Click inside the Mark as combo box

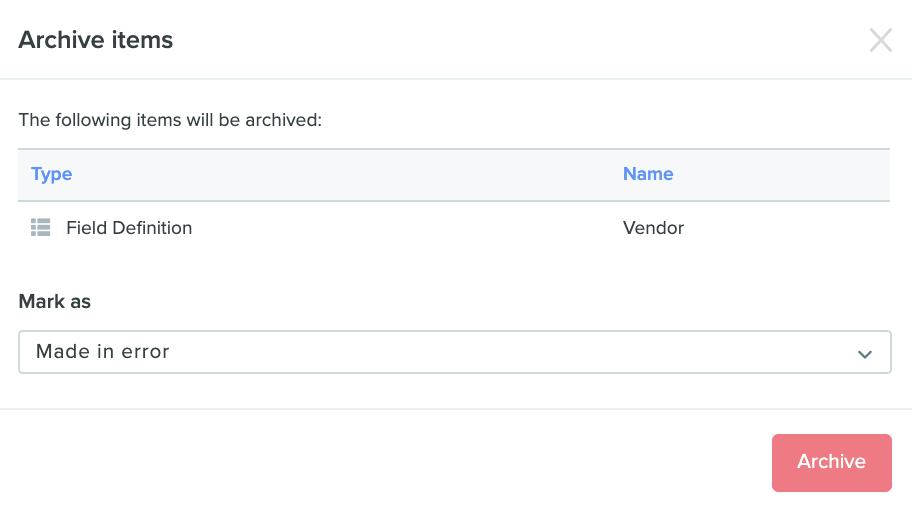point(455,352)
